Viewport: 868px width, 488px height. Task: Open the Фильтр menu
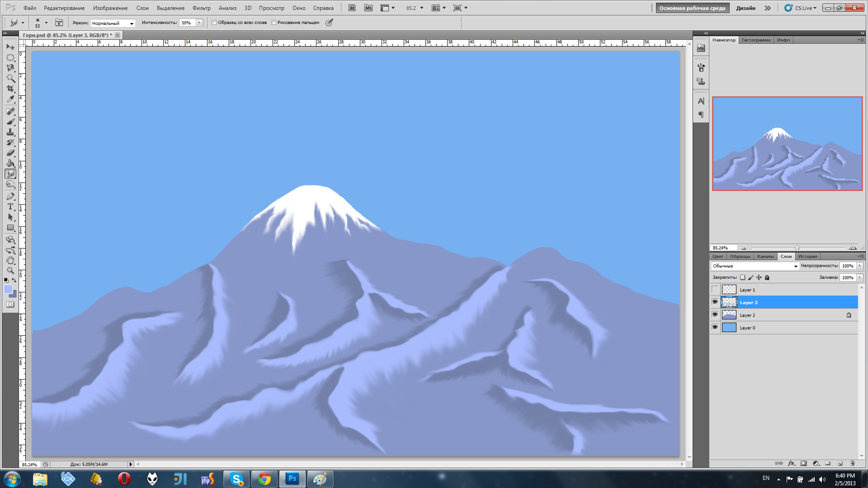point(201,8)
